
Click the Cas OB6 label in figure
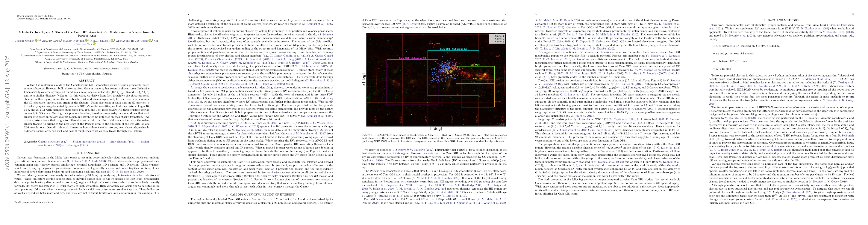click(475, 65)
